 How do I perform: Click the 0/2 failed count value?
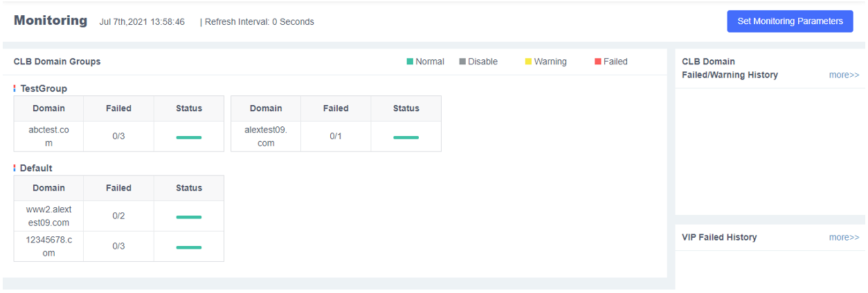tap(118, 216)
